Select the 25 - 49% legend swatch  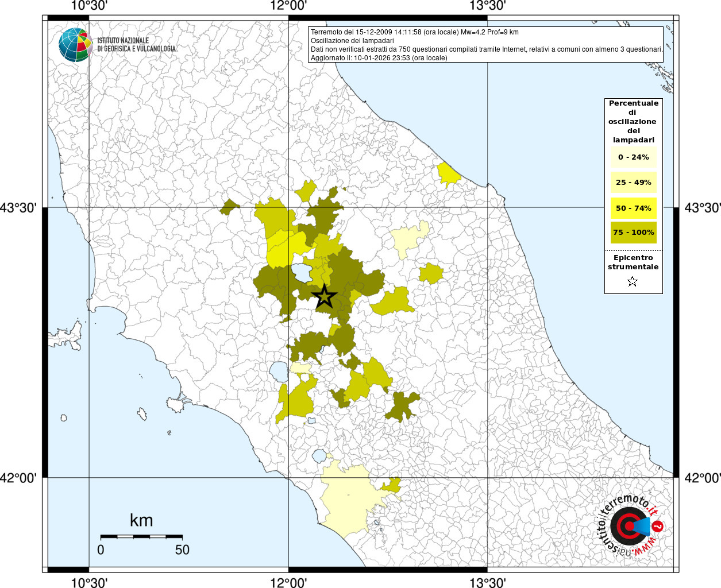(x=633, y=183)
